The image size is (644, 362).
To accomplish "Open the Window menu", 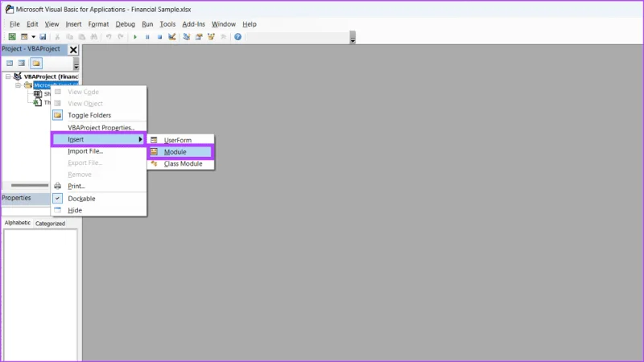I will click(x=224, y=24).
